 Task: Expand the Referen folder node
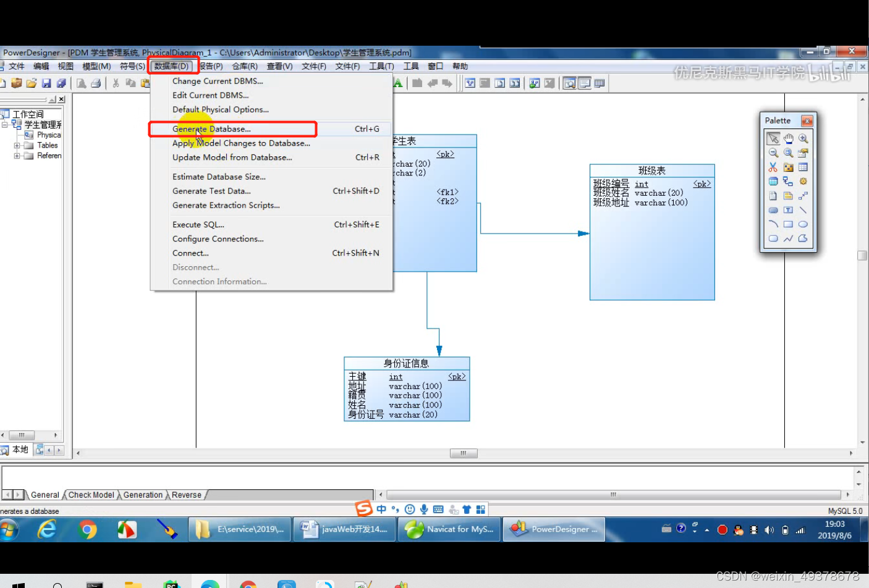[x=17, y=156]
